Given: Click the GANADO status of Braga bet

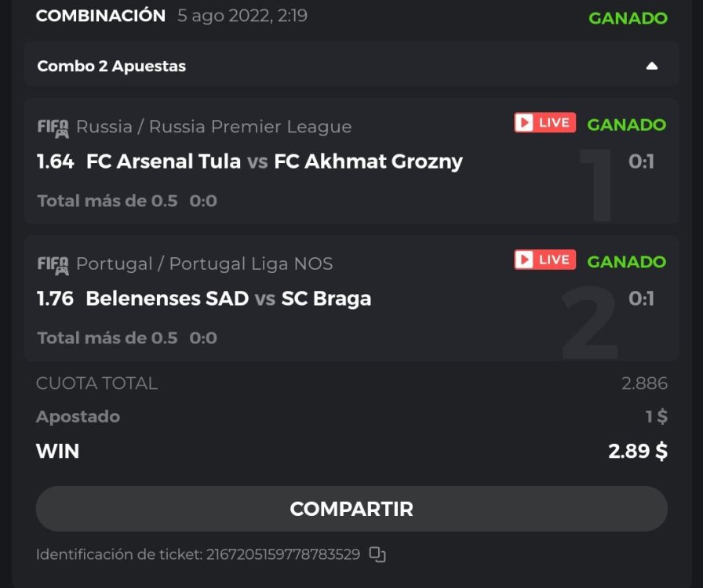Looking at the screenshot, I should tap(626, 261).
